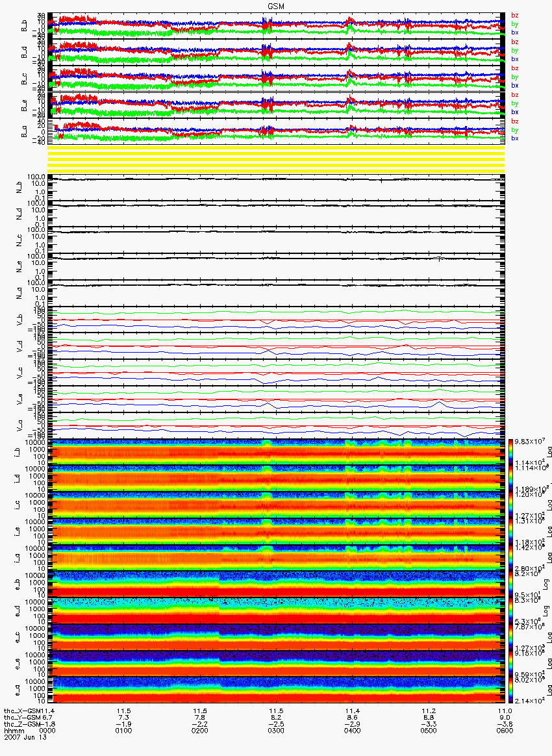This screenshot has width=552, height=756.
Task: Click the i_c ion spectrogram label
Action: [x=18, y=505]
